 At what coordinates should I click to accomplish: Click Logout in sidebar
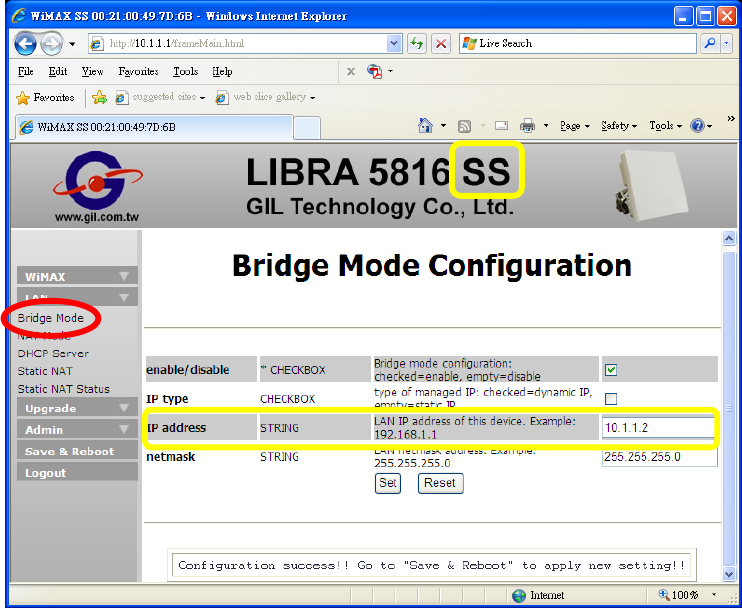pyautogui.click(x=77, y=473)
